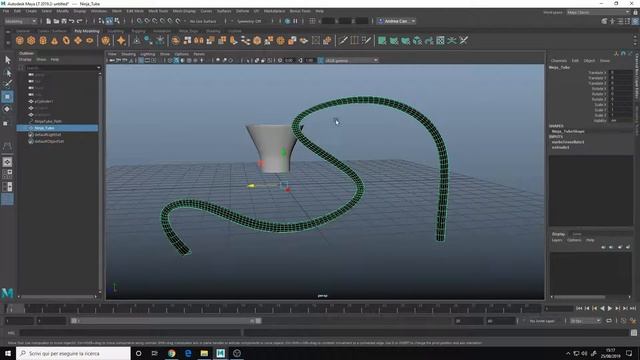Click select camera icon in viewport toolbar
Viewport: 640px width, 360px height.
point(111,60)
